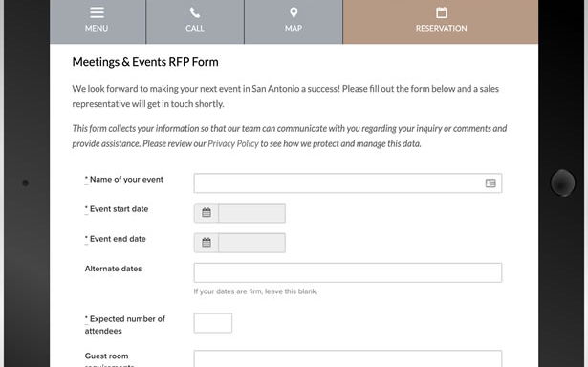The width and height of the screenshot is (588, 367).
Task: Click the RESERVATION tab text
Action: point(442,28)
